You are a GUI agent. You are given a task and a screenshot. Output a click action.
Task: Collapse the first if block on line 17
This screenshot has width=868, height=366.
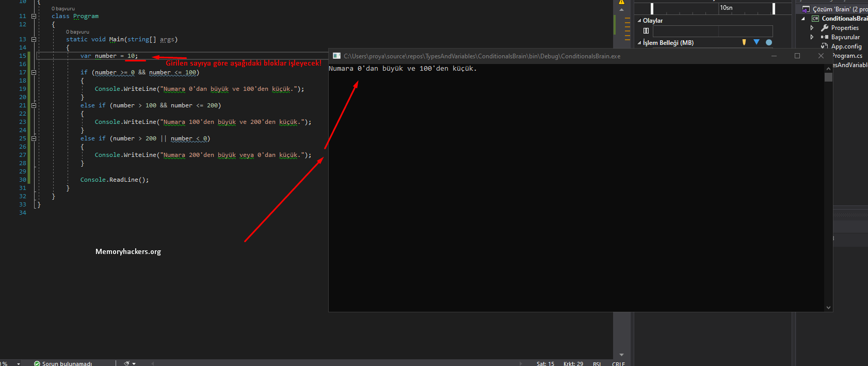coord(34,72)
